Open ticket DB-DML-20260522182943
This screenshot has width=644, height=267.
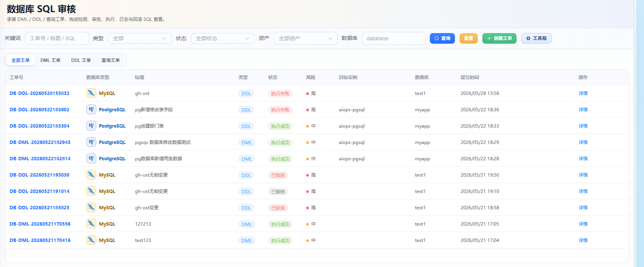tap(40, 142)
